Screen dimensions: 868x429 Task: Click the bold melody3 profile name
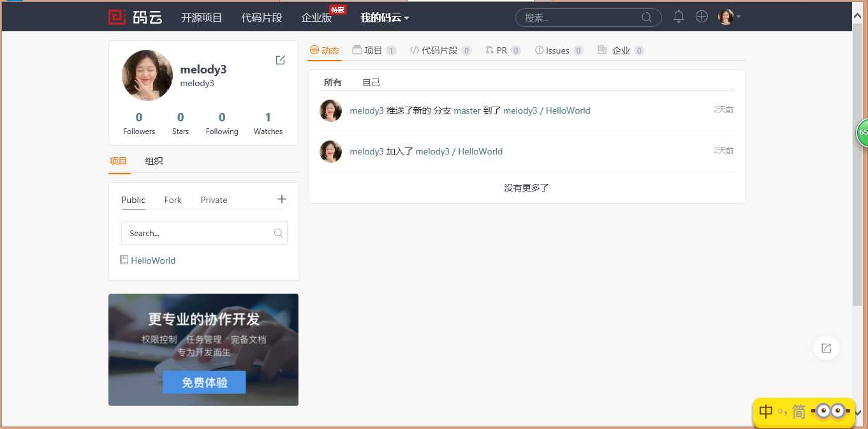pyautogui.click(x=203, y=70)
